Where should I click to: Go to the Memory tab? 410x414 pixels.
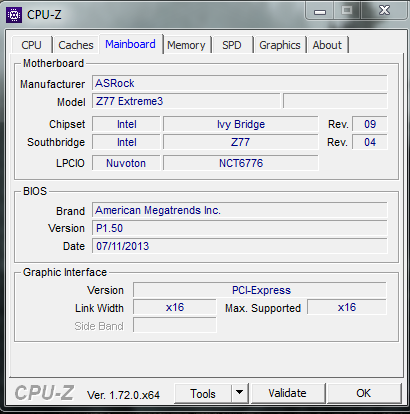186,45
